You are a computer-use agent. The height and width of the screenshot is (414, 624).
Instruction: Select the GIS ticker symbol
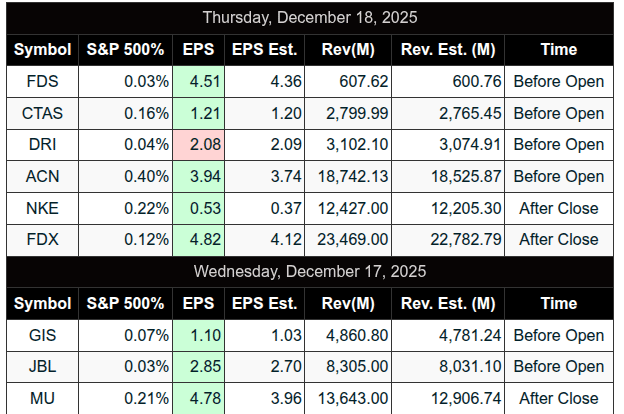point(42,335)
